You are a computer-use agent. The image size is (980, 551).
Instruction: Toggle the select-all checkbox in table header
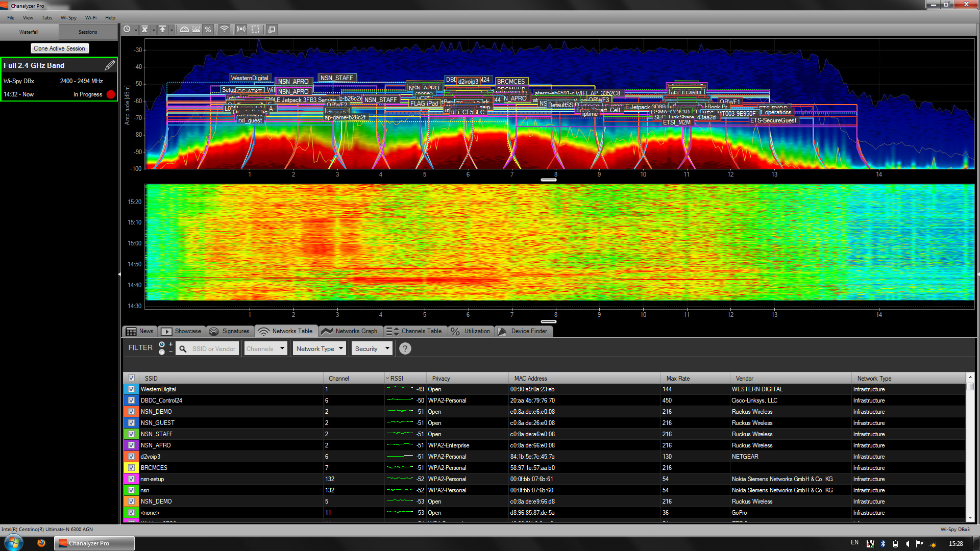(x=131, y=378)
